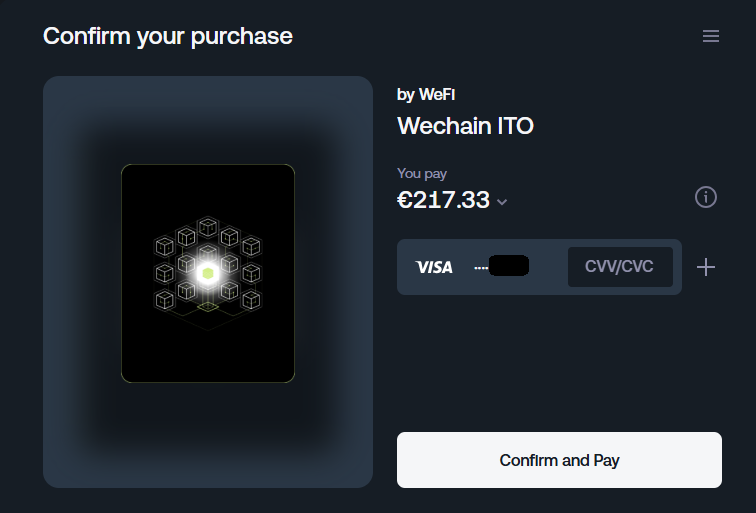Open the Wechain ITO artwork thumbnail
The height and width of the screenshot is (513, 756).
(x=208, y=273)
